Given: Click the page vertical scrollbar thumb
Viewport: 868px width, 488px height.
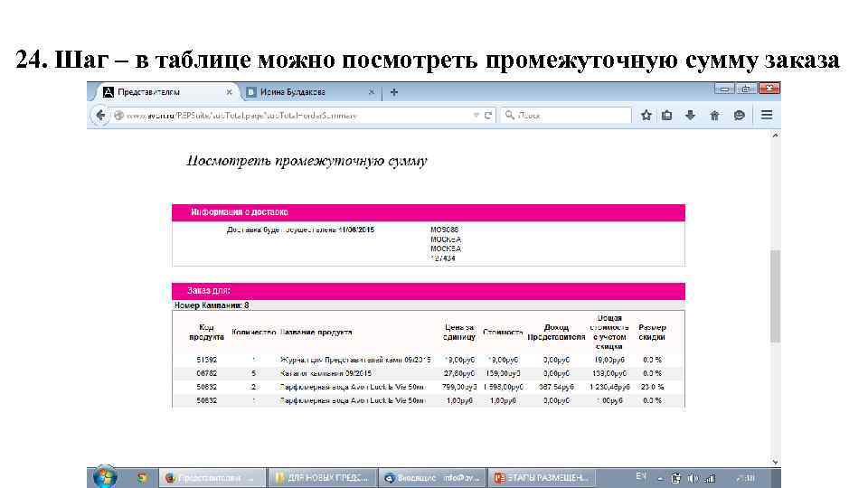Looking at the screenshot, I should coord(776,296).
